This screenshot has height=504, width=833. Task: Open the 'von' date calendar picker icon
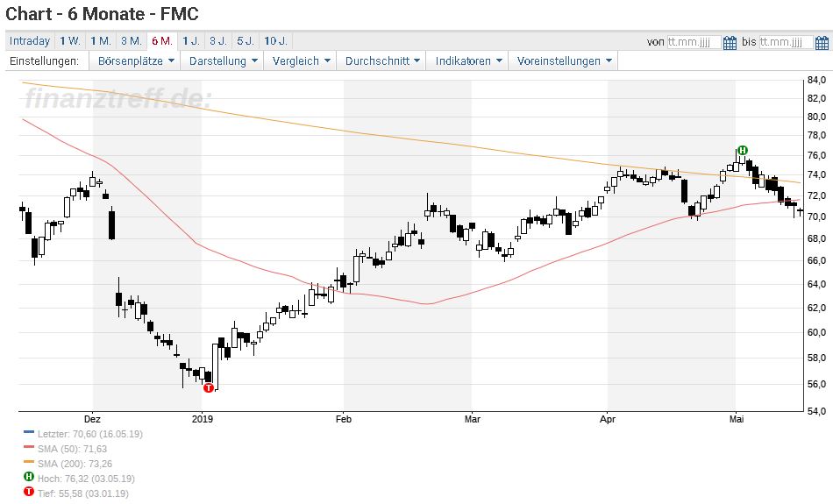pyautogui.click(x=730, y=42)
